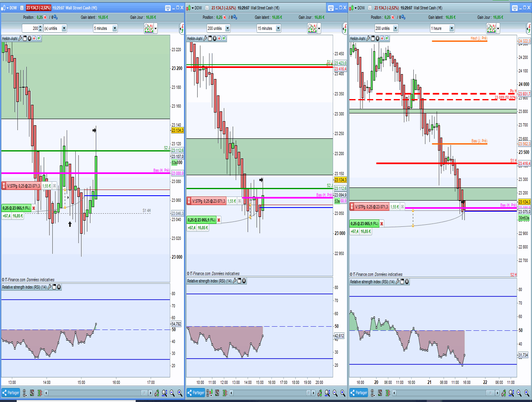
Task: Open RSI settings wrench in 5-minute chart
Action: click(x=50, y=287)
